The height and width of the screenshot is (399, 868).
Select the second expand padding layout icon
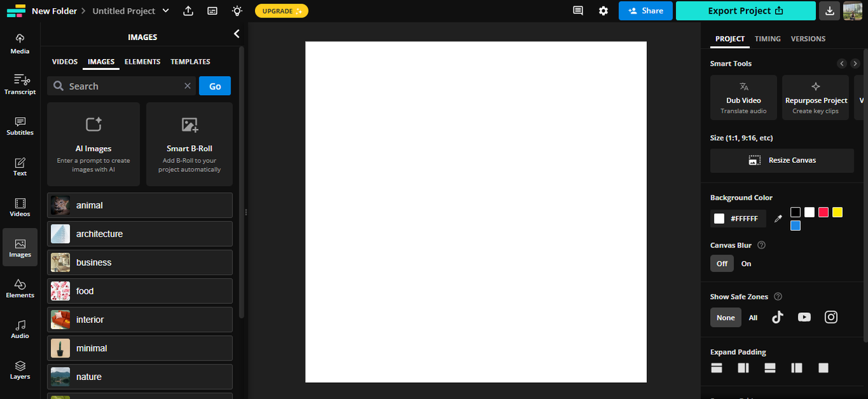(743, 368)
